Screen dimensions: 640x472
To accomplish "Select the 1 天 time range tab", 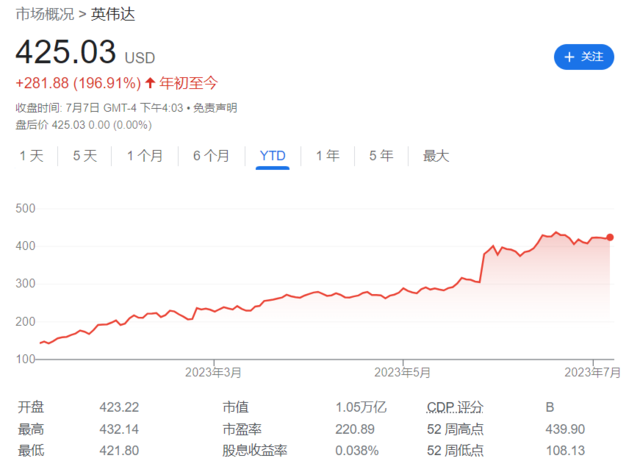I will (x=31, y=156).
